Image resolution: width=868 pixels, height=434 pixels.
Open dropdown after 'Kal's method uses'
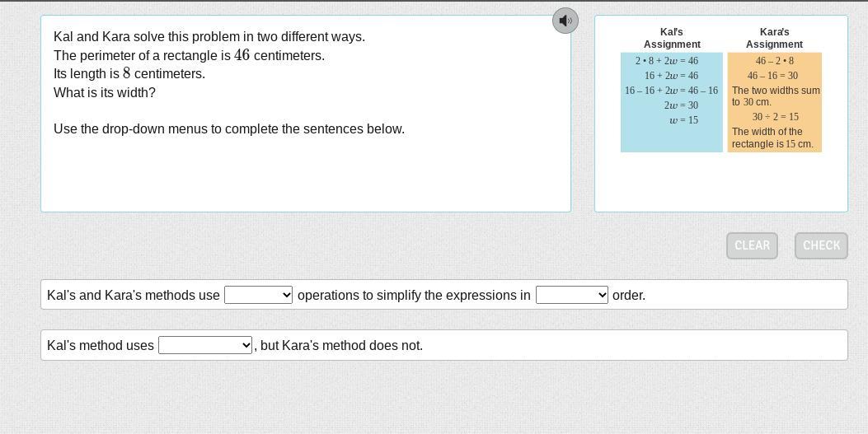[x=204, y=346]
